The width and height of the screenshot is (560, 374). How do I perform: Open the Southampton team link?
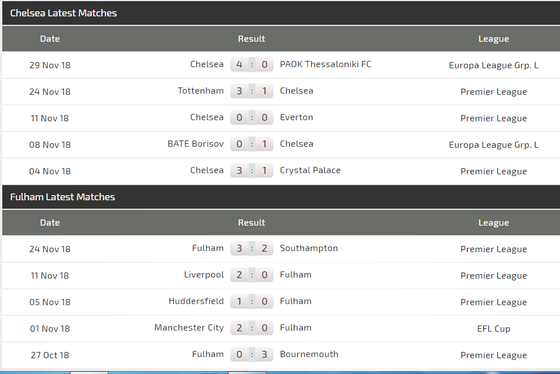tap(309, 248)
